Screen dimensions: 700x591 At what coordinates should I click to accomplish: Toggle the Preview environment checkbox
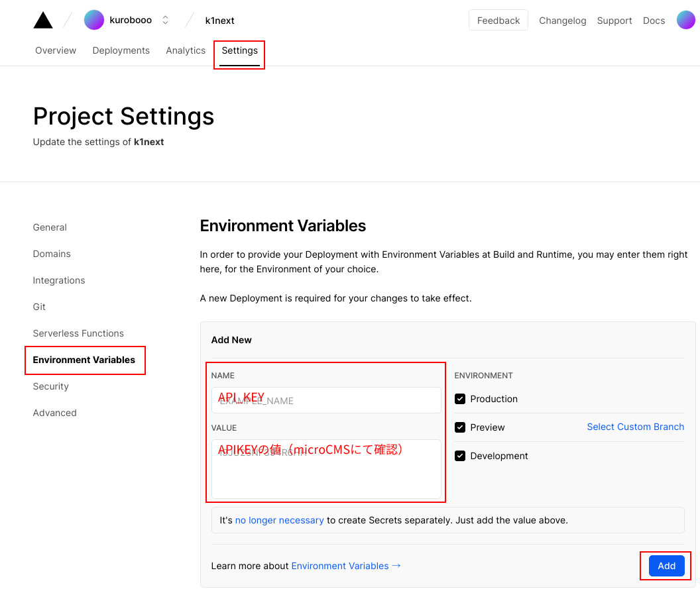click(x=460, y=427)
